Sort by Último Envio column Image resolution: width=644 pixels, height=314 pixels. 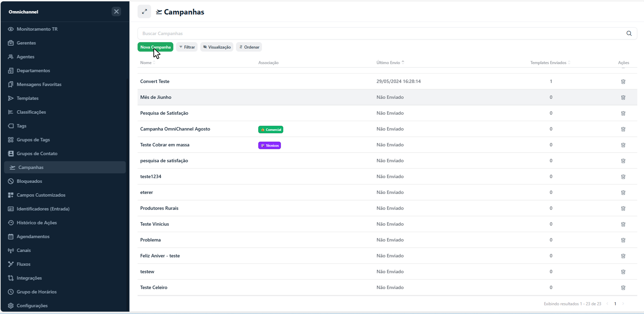click(x=390, y=63)
